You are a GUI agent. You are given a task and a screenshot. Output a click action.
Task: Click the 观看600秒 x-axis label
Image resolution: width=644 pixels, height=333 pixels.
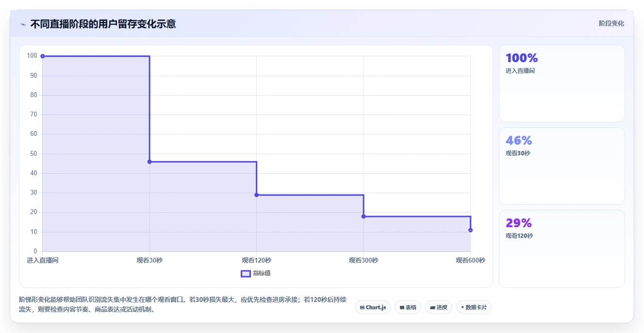pyautogui.click(x=470, y=261)
